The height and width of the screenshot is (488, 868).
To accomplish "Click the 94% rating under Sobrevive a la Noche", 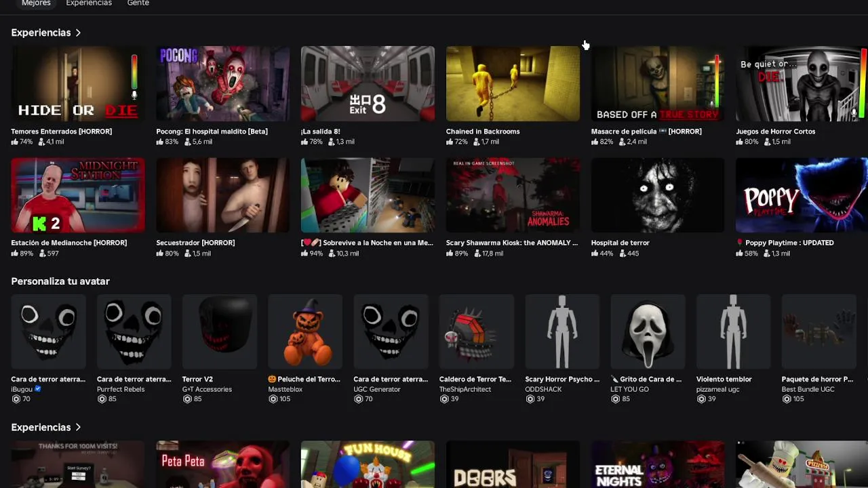I will [x=316, y=253].
